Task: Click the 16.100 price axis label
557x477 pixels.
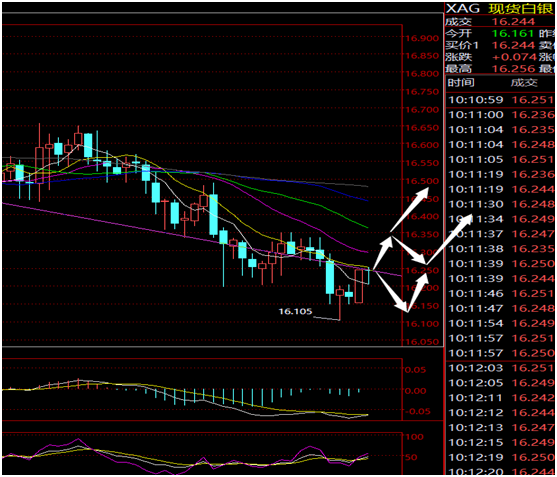Action: [422, 324]
